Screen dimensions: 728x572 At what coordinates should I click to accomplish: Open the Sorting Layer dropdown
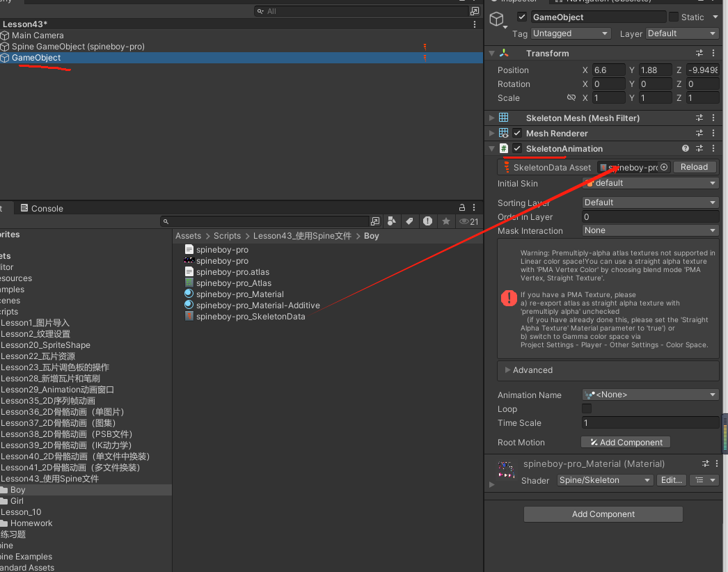(x=650, y=202)
